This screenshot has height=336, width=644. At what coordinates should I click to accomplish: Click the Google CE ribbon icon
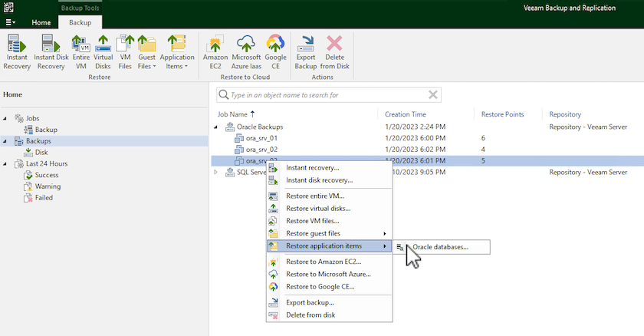pos(276,52)
